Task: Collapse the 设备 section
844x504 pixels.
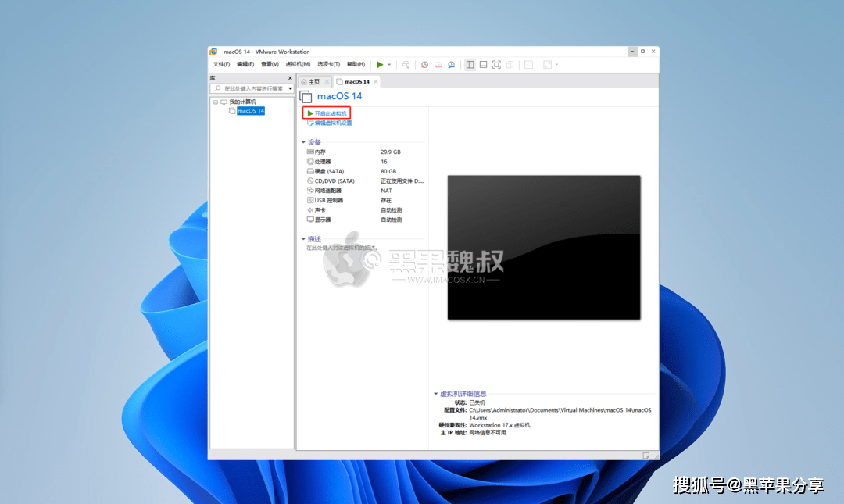Action: pos(303,142)
